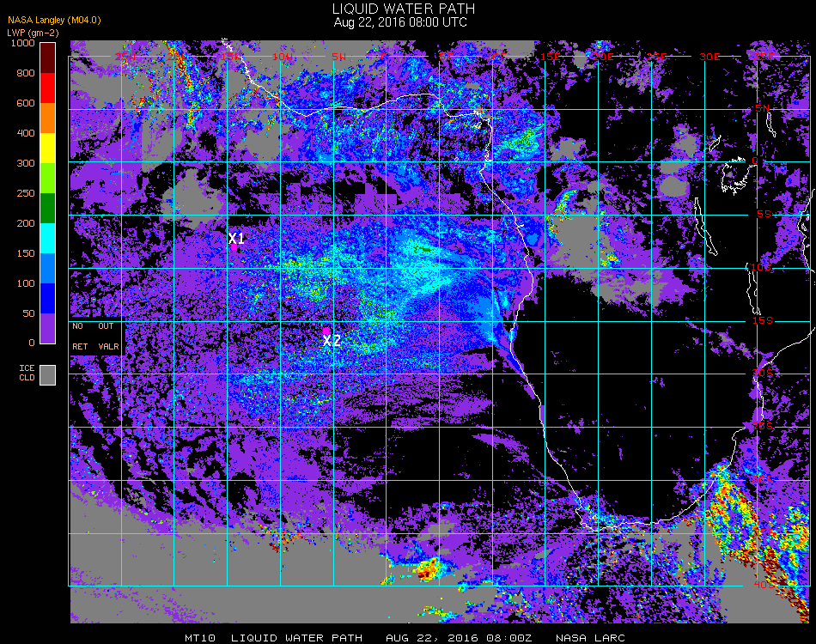Click the 20S latitude label

click(763, 374)
